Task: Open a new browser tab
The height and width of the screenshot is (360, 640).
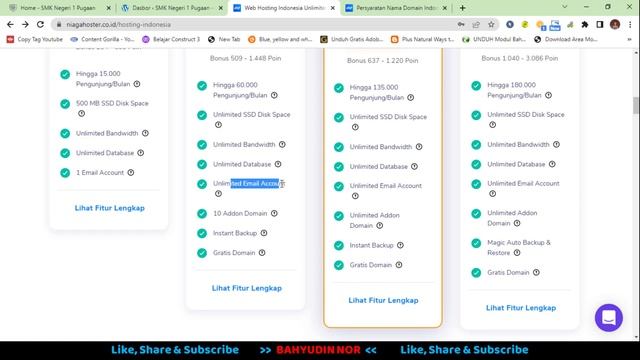Action: tap(462, 8)
